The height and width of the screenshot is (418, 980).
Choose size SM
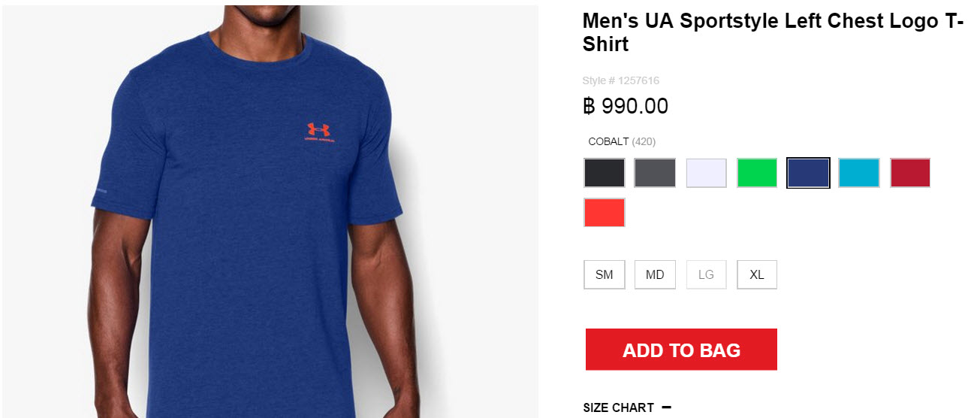click(605, 274)
